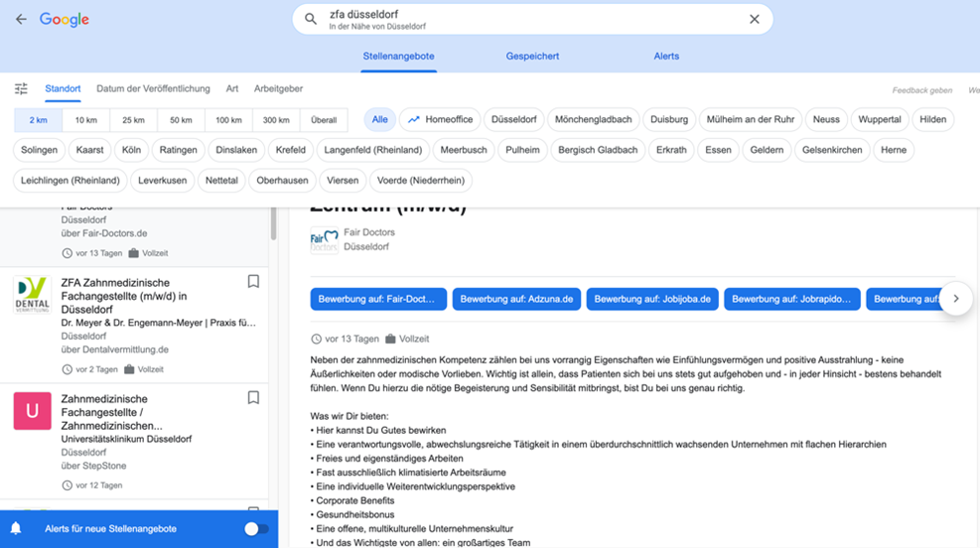Viewport: 980px width, 548px height.
Task: Filter by Düsseldorf chip
Action: [x=513, y=119]
